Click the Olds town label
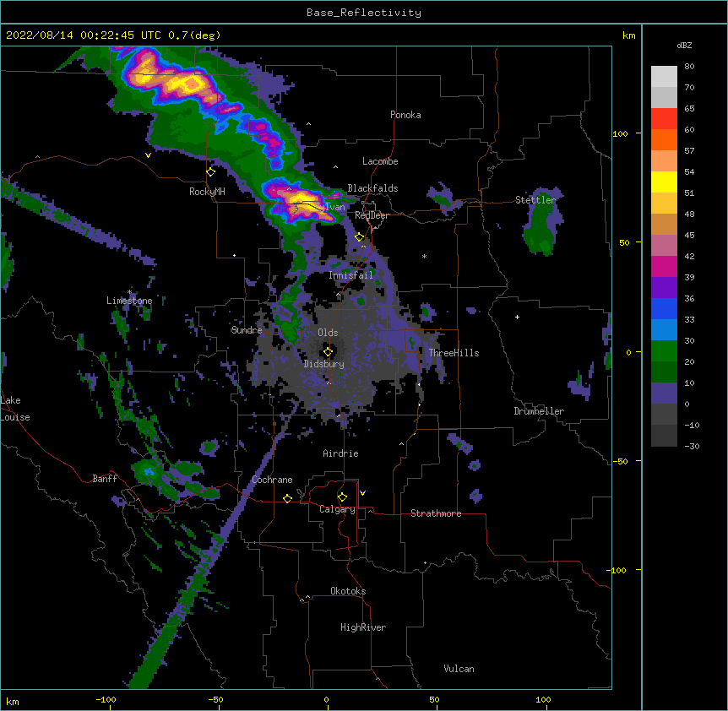This screenshot has height=711, width=728. 328,333
